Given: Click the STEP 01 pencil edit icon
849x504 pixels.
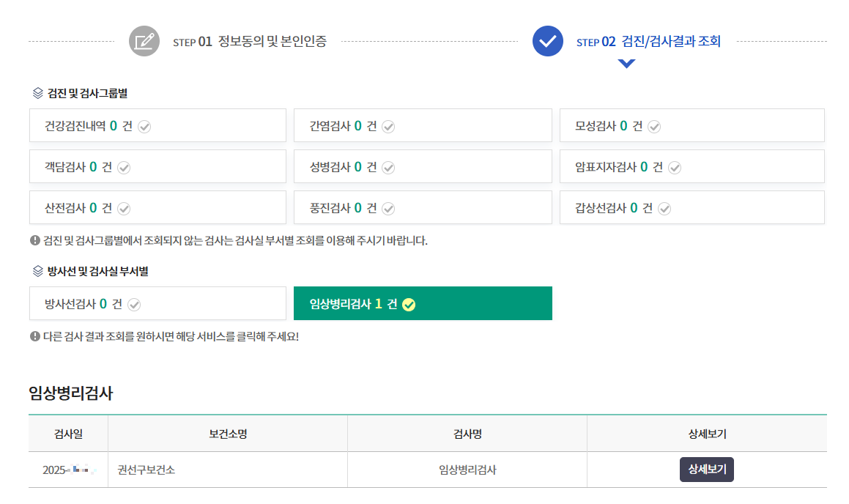Looking at the screenshot, I should (x=144, y=42).
